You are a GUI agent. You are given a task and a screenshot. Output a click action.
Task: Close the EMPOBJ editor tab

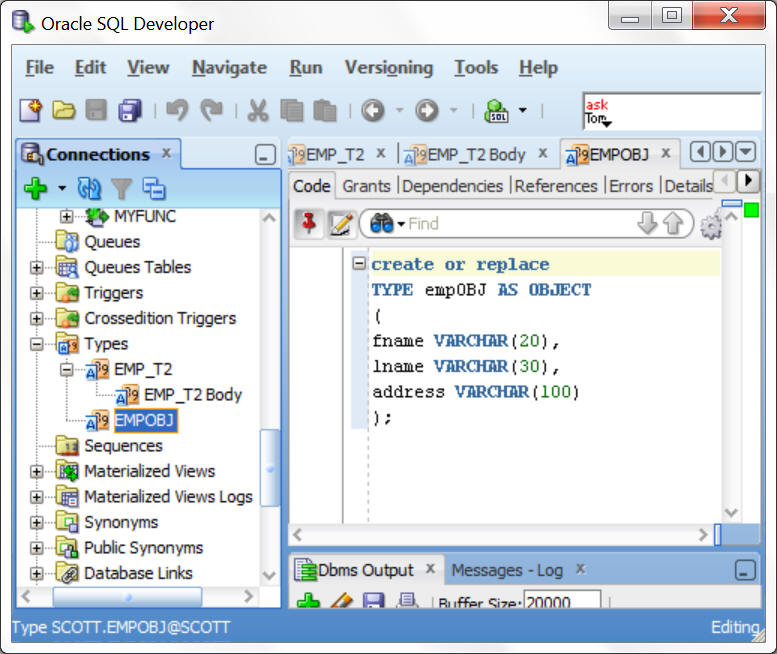click(x=666, y=153)
